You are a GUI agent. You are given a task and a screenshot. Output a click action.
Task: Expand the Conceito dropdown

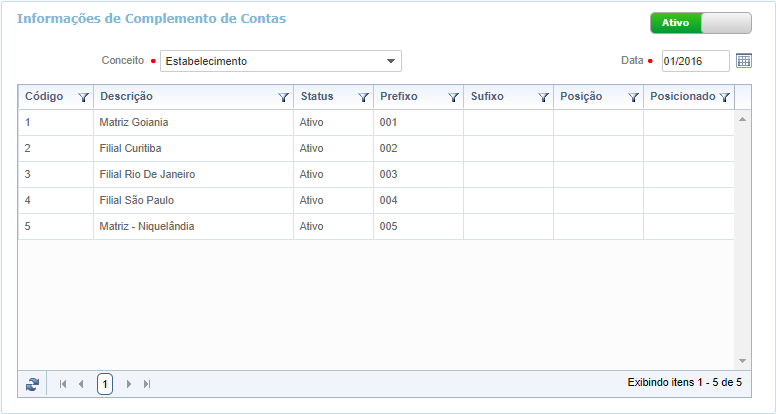point(391,62)
